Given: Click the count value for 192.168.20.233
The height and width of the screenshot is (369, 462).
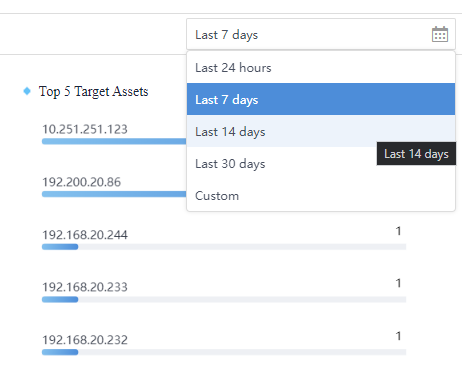Looking at the screenshot, I should [x=398, y=283].
